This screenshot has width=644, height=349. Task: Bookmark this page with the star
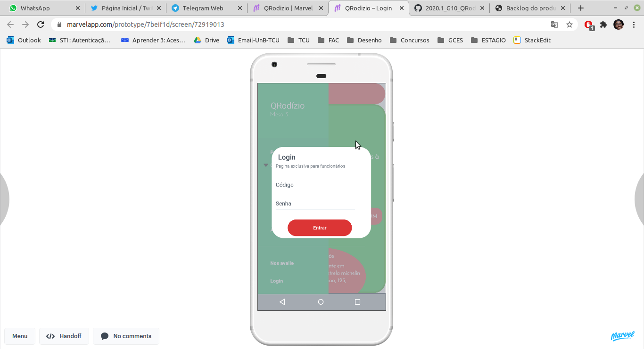[570, 24]
